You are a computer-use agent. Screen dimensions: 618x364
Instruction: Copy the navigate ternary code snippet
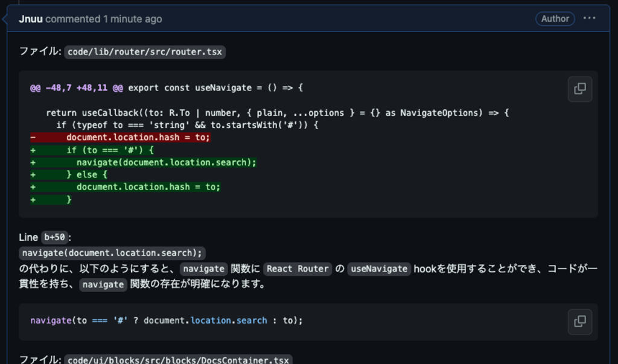pos(579,321)
